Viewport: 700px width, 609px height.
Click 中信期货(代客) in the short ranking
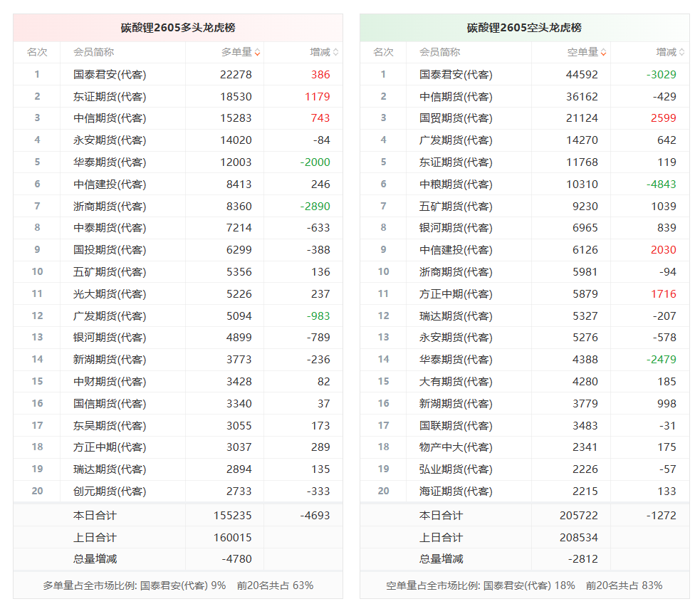click(455, 96)
